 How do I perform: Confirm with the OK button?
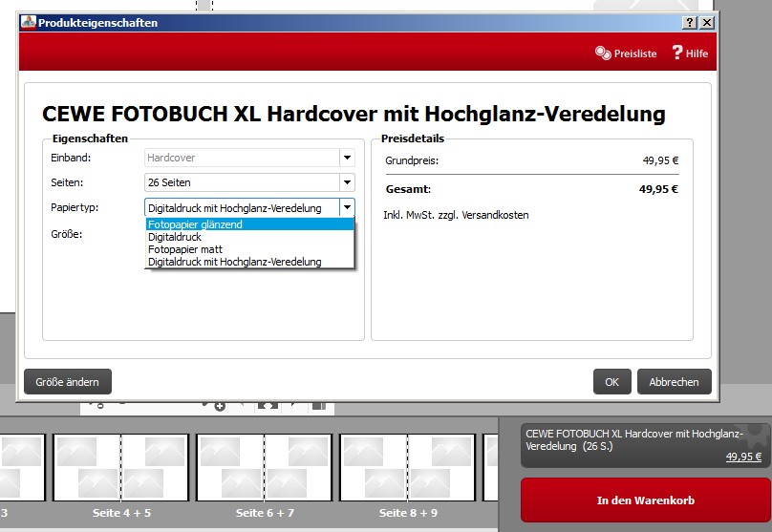pos(612,382)
